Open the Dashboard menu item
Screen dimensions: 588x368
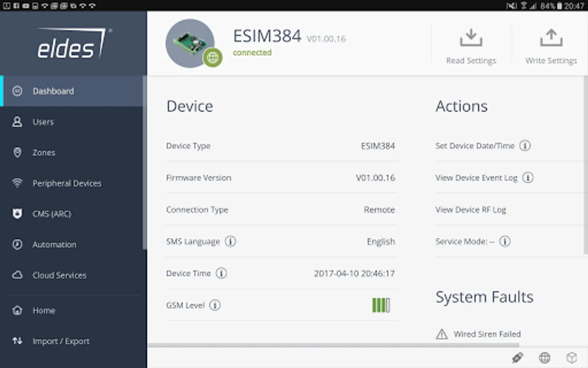tap(73, 91)
